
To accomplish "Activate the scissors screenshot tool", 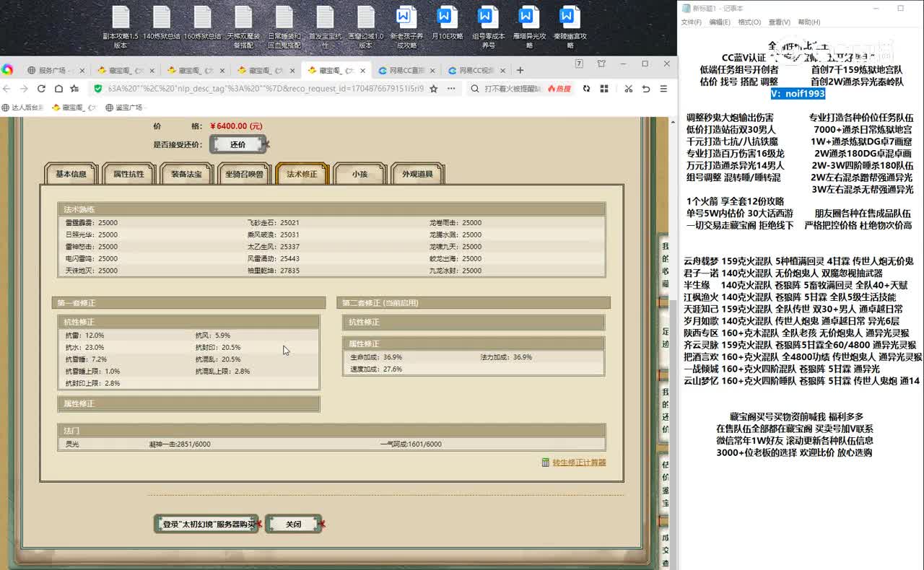I will tap(628, 89).
